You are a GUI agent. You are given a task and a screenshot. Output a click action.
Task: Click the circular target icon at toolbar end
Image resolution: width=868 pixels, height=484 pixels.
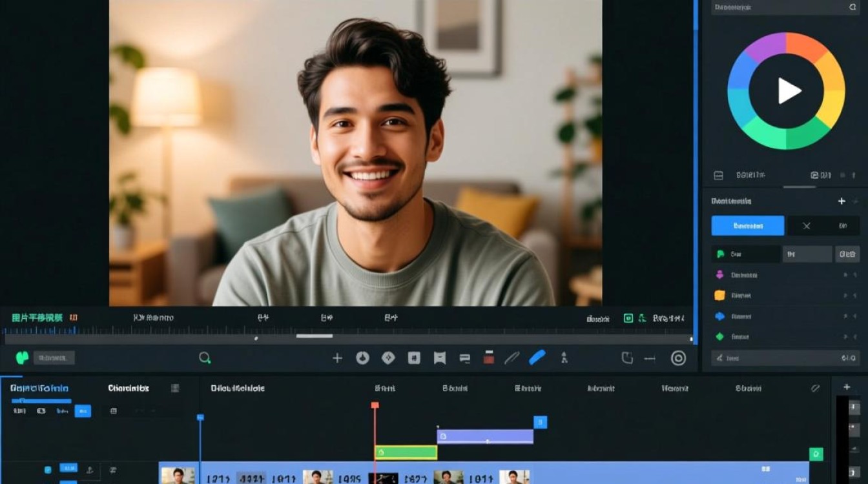pos(678,358)
